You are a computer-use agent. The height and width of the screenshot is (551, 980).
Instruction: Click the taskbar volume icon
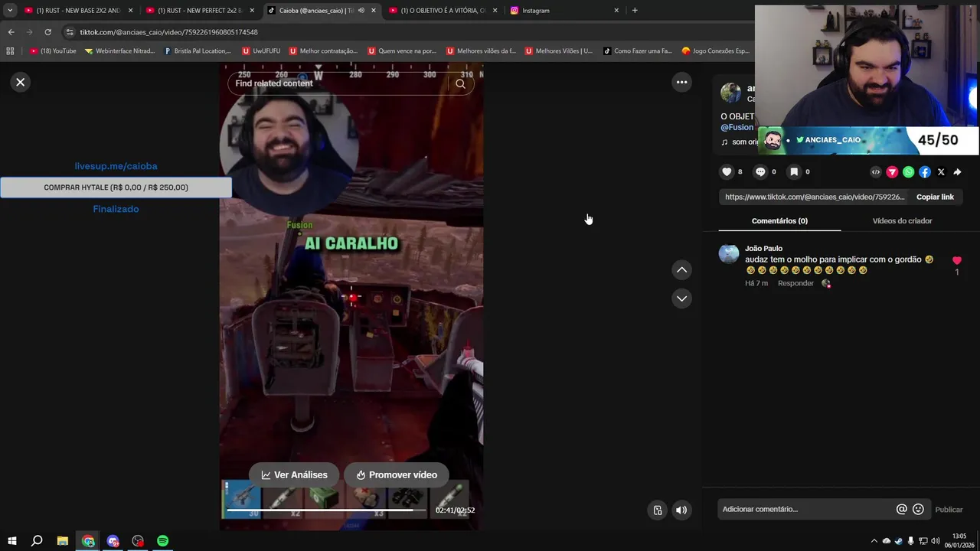(x=935, y=541)
